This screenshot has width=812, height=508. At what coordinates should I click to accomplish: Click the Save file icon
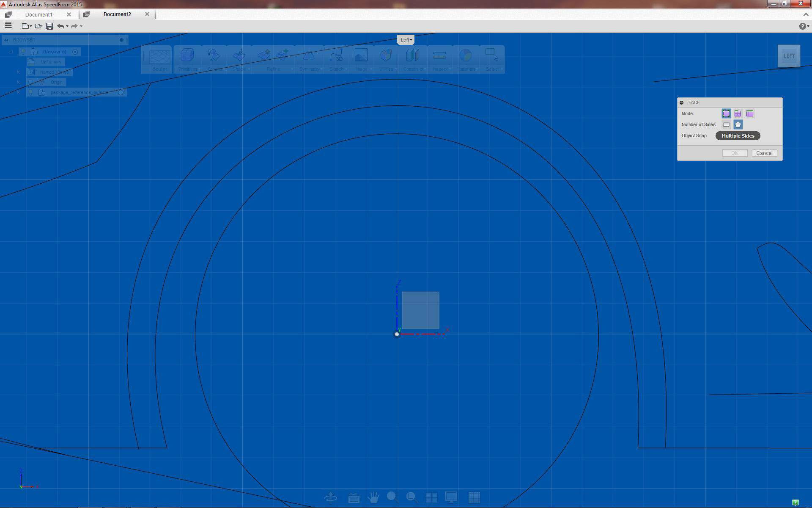pos(49,26)
